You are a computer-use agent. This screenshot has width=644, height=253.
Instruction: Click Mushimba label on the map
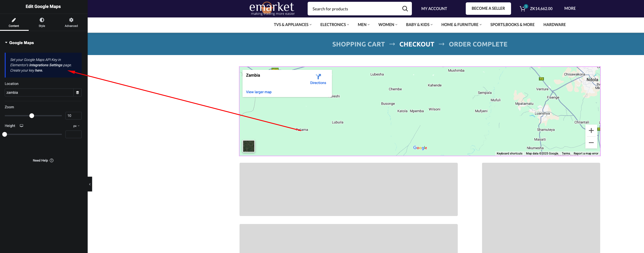coord(456,70)
